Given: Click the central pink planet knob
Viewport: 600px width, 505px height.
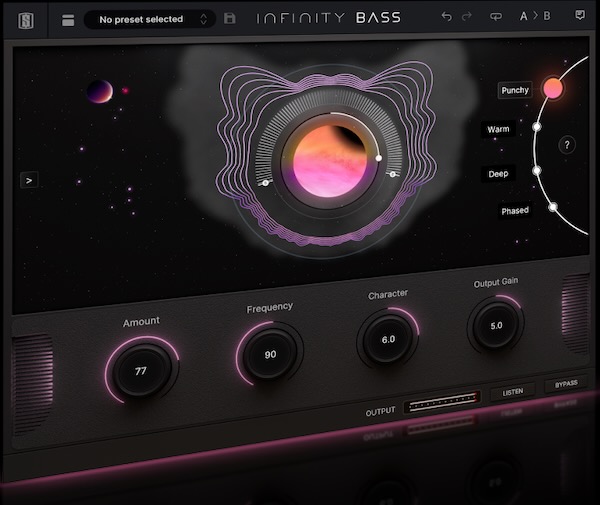Looking at the screenshot, I should [329, 161].
